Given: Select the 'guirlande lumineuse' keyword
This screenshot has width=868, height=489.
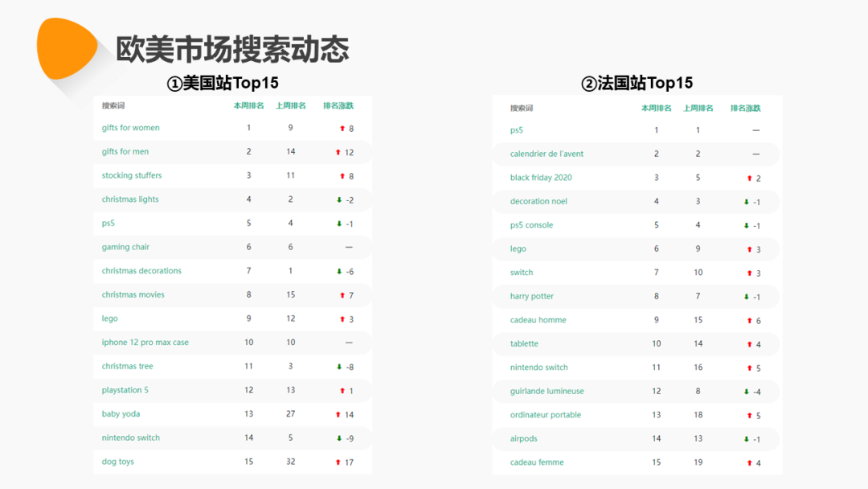Looking at the screenshot, I should (547, 392).
